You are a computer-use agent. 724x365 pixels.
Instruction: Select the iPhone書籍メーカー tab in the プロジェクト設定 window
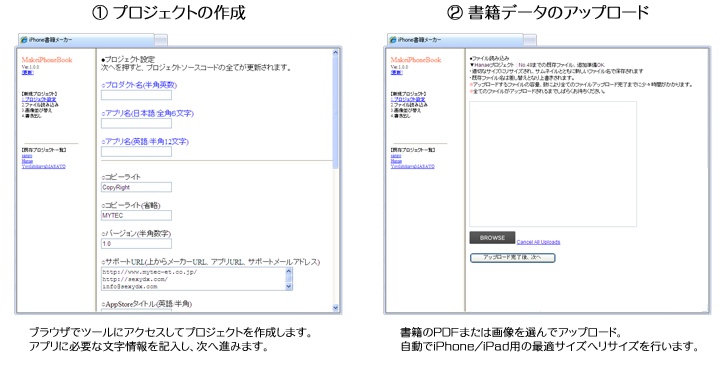(86, 40)
